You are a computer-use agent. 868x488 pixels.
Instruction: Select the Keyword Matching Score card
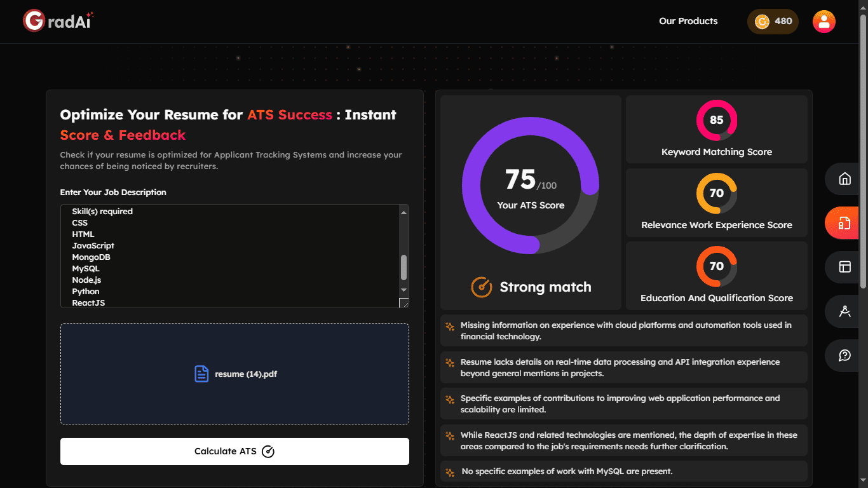[716, 129]
